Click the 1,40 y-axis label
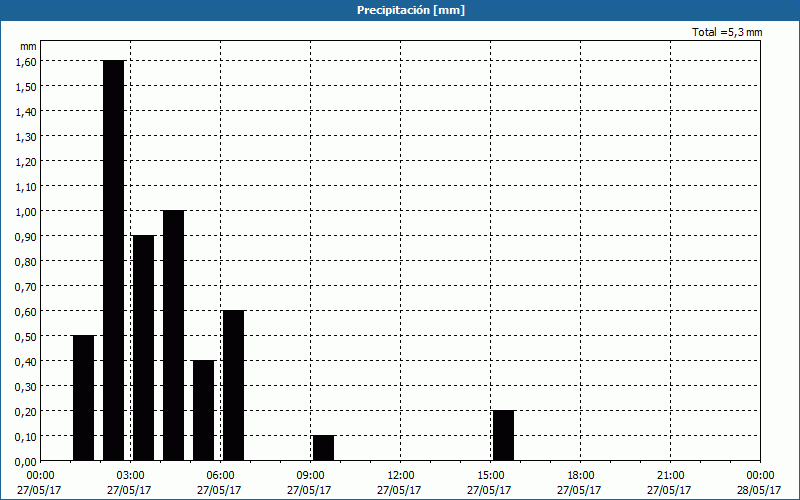Screen dimensions: 800x500 [x=26, y=111]
